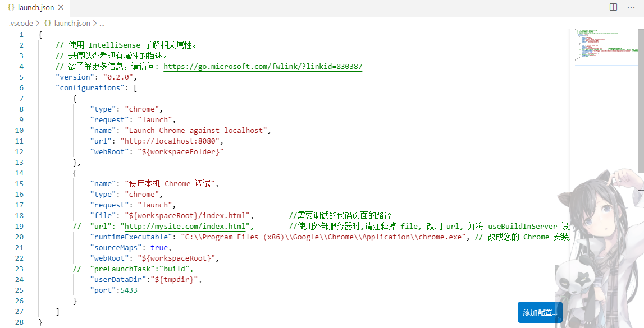Open the http://localhost:8080 link
The width and height of the screenshot is (644, 328).
tap(170, 141)
